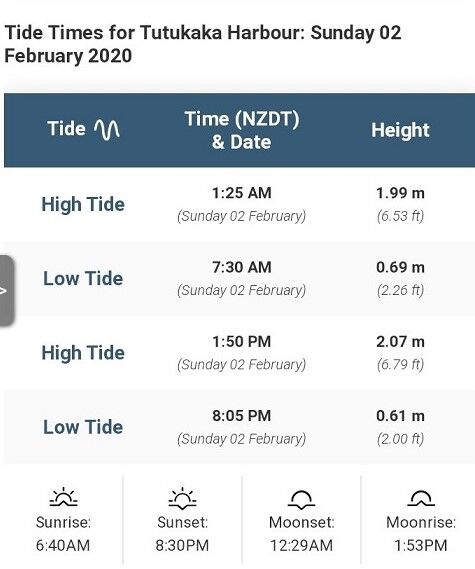Image resolution: width=475 pixels, height=569 pixels.
Task: Click the Sunrise icon
Action: [x=64, y=496]
